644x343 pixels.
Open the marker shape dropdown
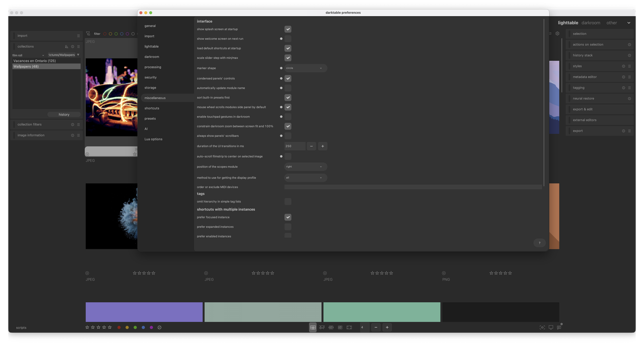[306, 68]
